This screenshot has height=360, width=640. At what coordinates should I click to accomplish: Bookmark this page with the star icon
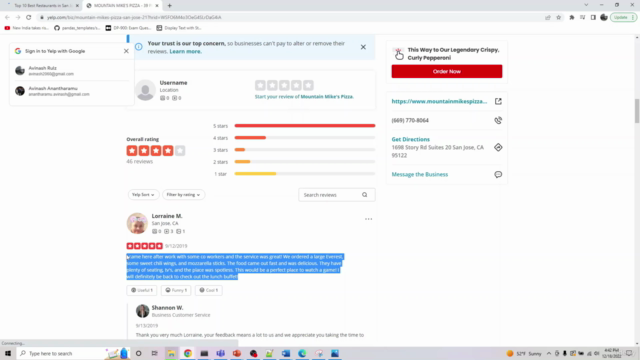[x=558, y=18]
